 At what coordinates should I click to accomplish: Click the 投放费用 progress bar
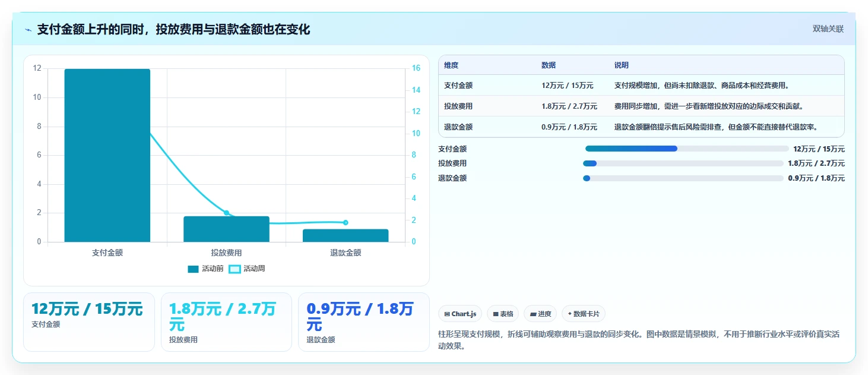(x=683, y=163)
